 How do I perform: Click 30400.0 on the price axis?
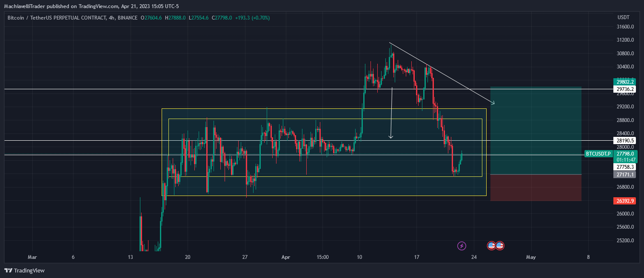626,67
